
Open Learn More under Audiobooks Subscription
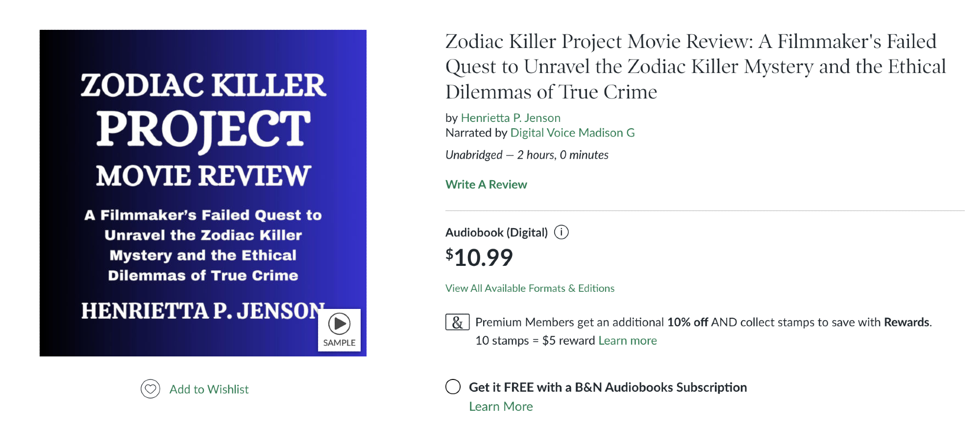tap(501, 406)
